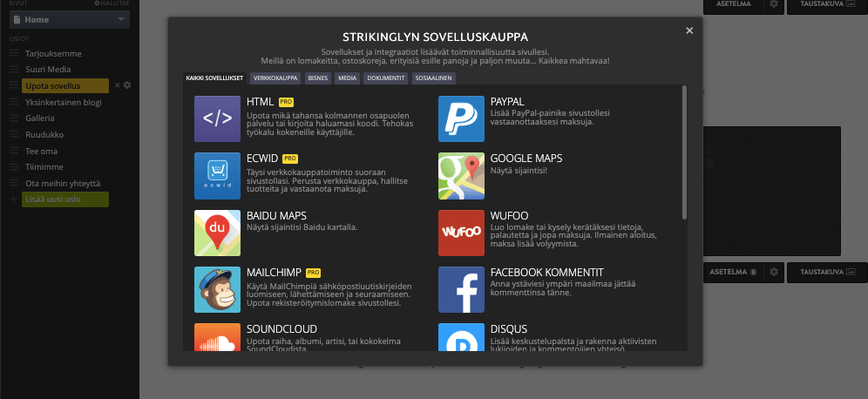Click drag handle icon of Tiimimme section
Image resolution: width=868 pixels, height=399 pixels.
[14, 167]
